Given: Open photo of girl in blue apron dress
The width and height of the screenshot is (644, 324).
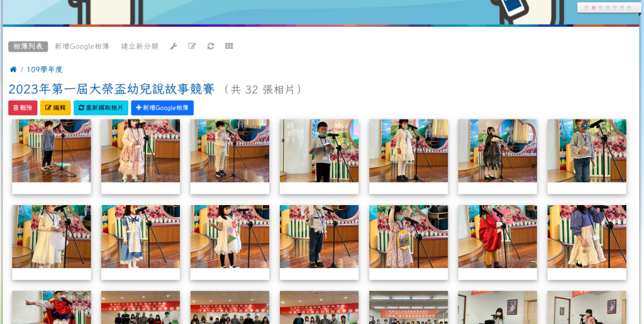Looking at the screenshot, I should pos(140,237).
